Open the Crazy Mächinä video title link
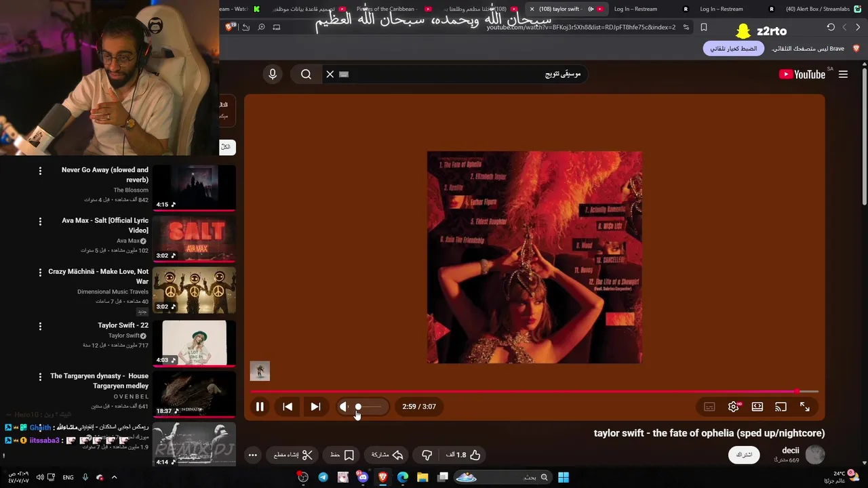 coord(98,276)
